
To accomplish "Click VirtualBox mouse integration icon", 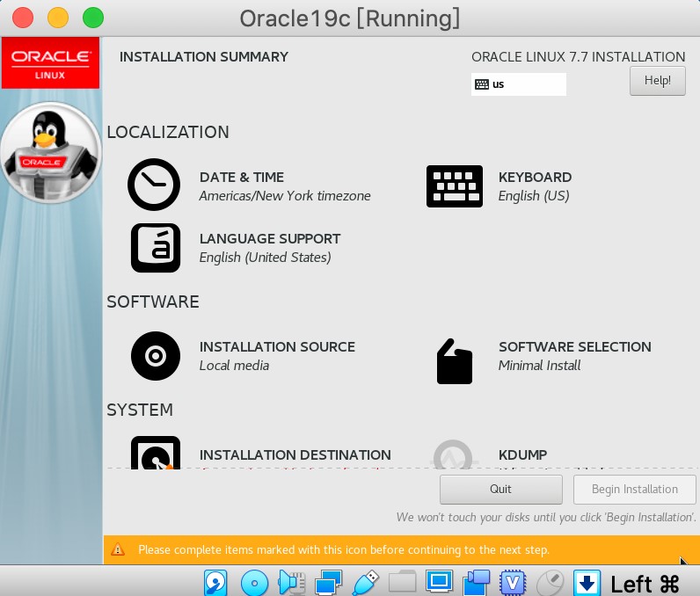I will tap(550, 583).
